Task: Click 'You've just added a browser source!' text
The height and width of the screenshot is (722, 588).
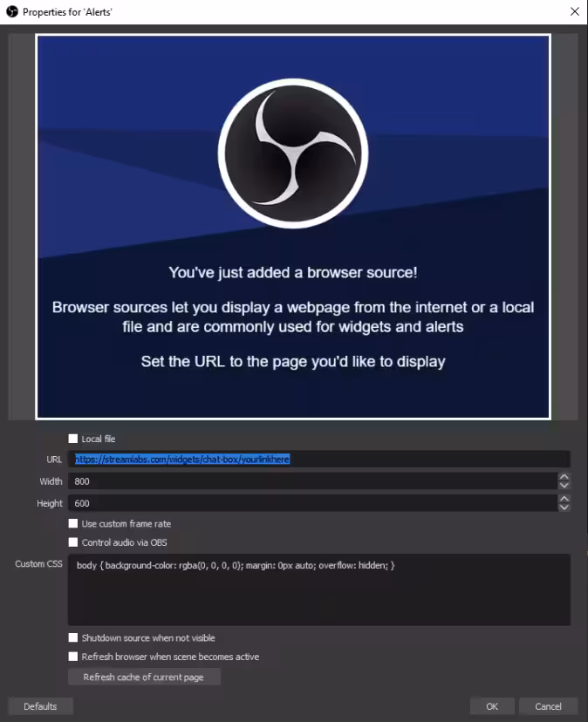Action: point(293,273)
